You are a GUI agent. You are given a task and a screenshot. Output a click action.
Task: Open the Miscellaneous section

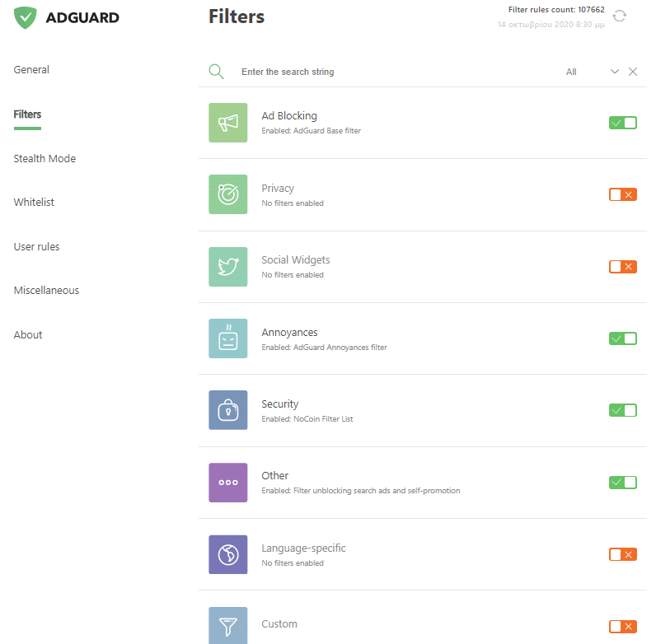(x=46, y=290)
